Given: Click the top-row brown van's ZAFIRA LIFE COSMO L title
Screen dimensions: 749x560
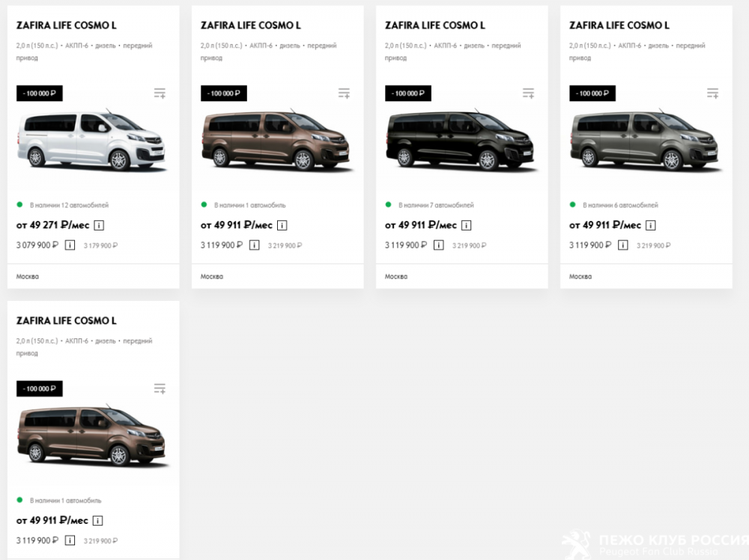Looking at the screenshot, I should coord(251,25).
